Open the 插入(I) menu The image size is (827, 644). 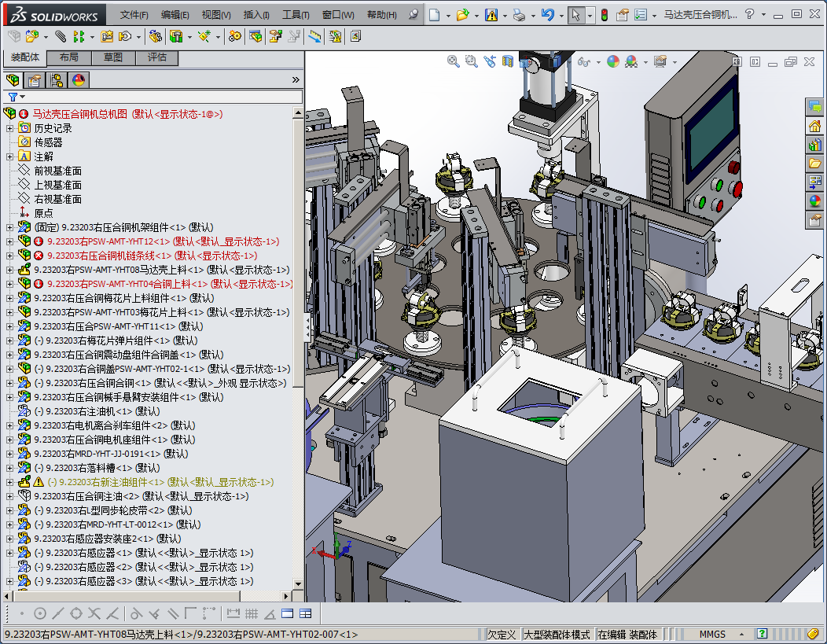[256, 15]
